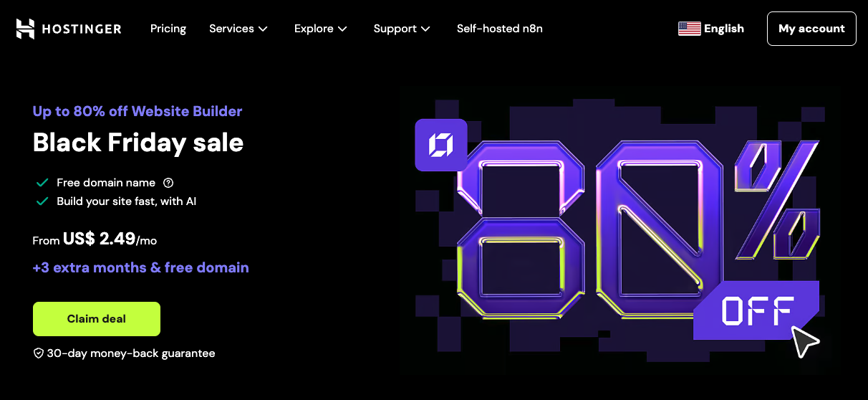Expand the Services menu
Viewport: 868px width, 400px height.
pyautogui.click(x=238, y=29)
